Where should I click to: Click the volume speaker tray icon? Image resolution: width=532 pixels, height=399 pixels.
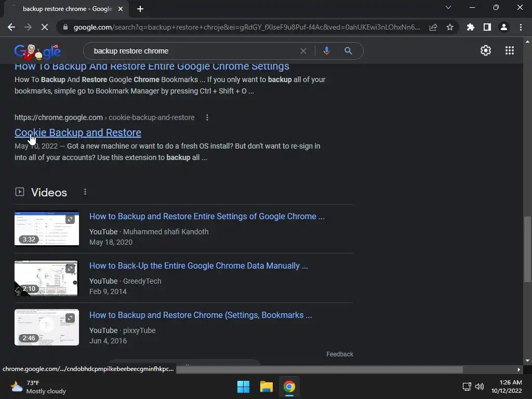[x=480, y=387]
